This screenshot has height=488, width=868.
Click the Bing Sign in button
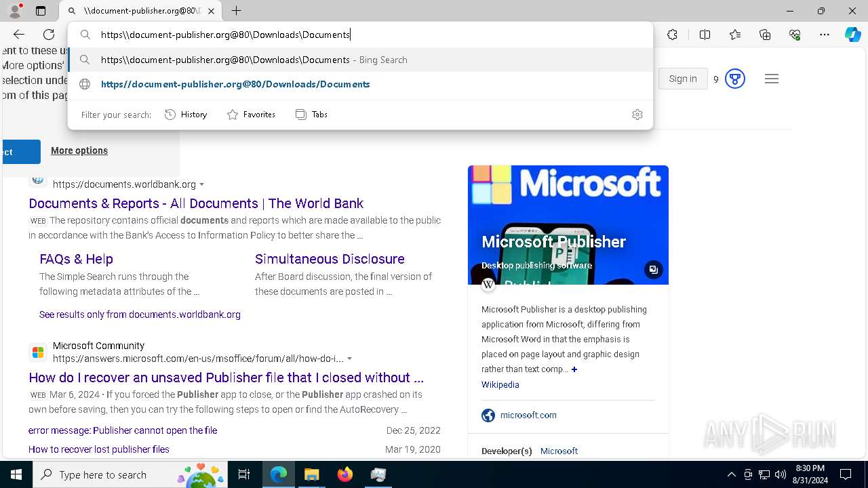pyautogui.click(x=683, y=79)
